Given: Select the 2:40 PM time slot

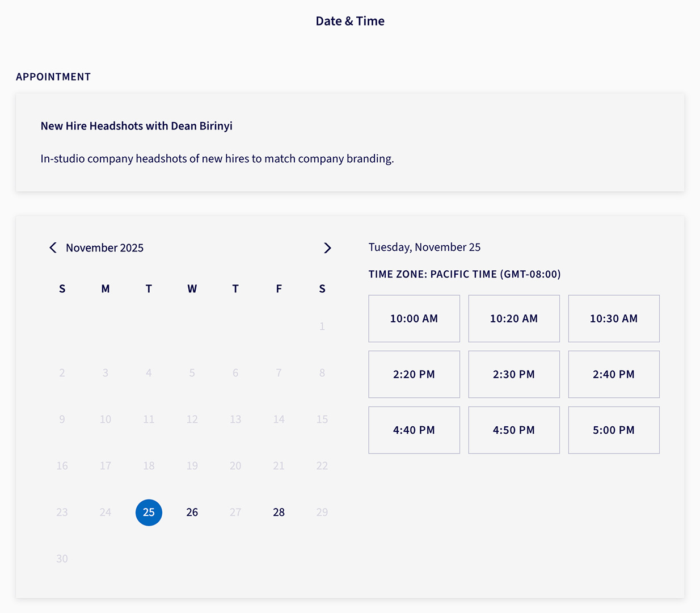Looking at the screenshot, I should pyautogui.click(x=613, y=374).
